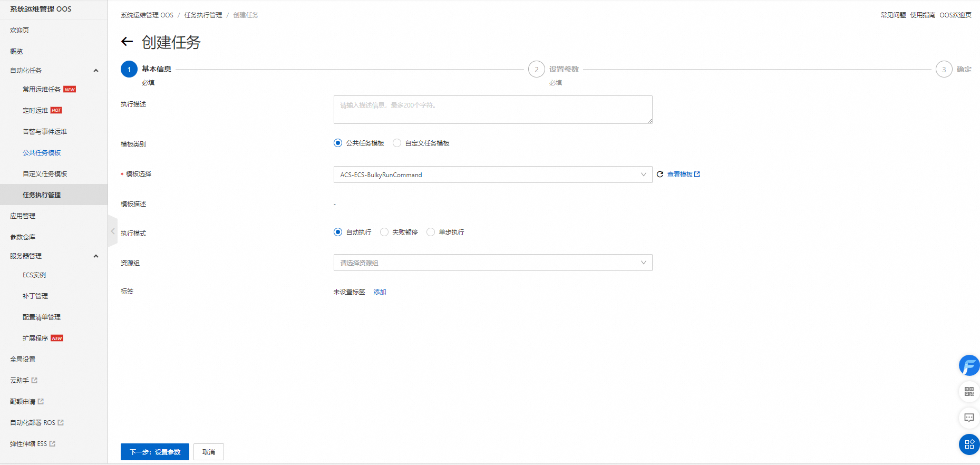Click the external link icon beside 自动化部署 ROS

click(61, 422)
